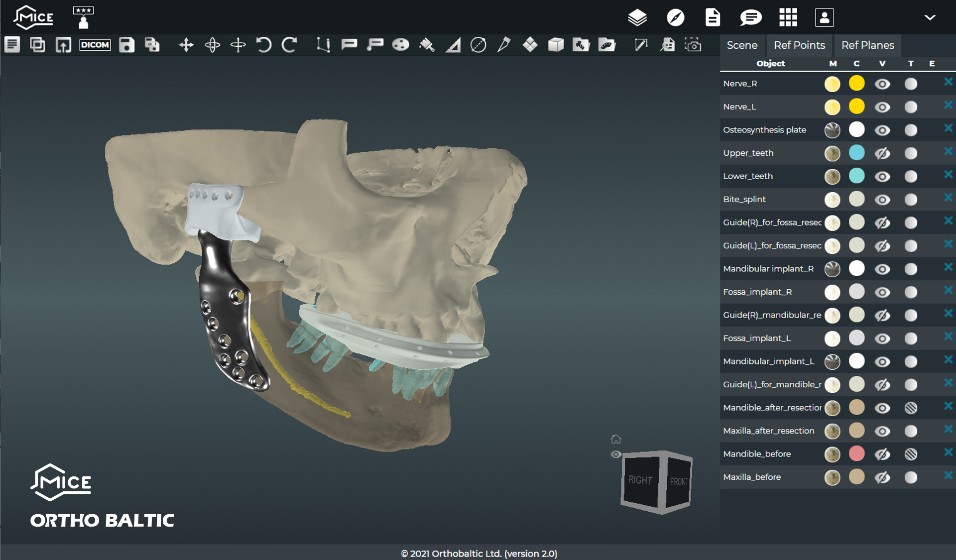
Task: Hide the Nerve_R object via eye icon
Action: pos(882,84)
